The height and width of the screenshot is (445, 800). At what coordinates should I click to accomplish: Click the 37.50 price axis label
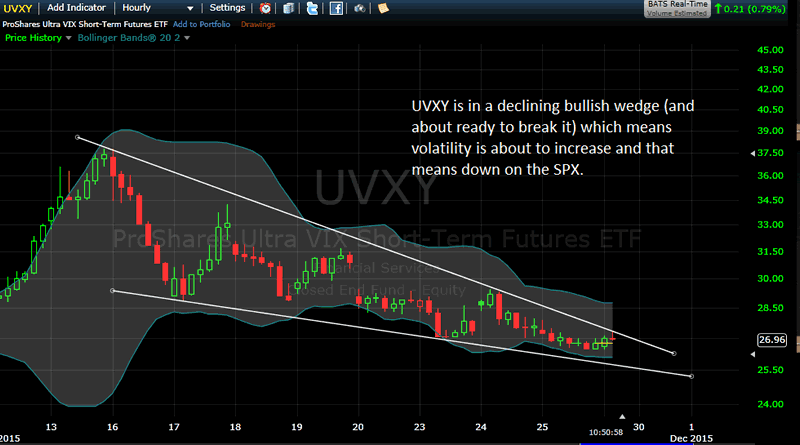(770, 153)
